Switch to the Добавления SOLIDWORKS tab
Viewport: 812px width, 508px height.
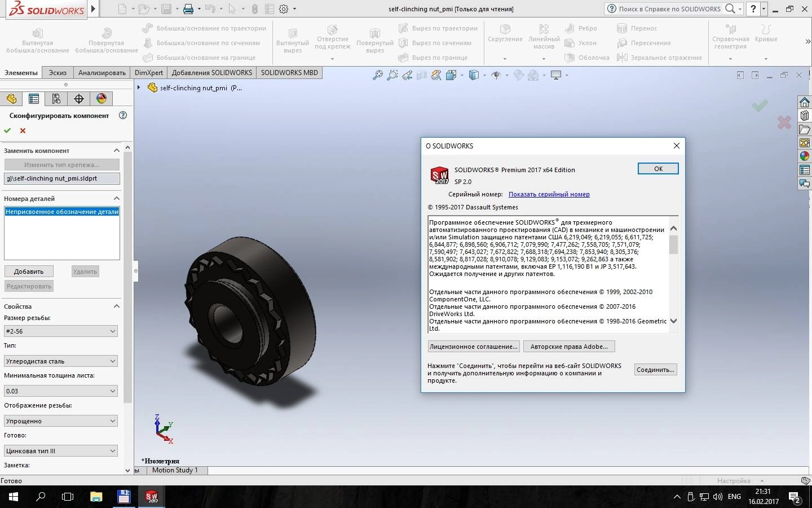tap(212, 73)
